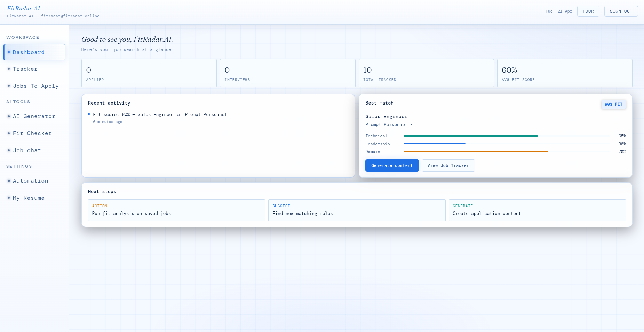Click the WORKSPACE section label
Viewport: 644px width, 332px height.
pyautogui.click(x=23, y=37)
